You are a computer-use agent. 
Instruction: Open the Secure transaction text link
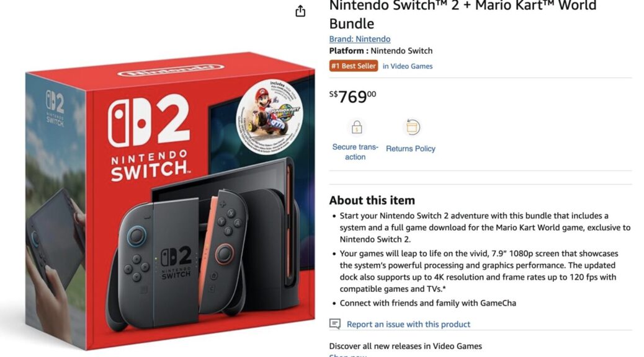(356, 152)
